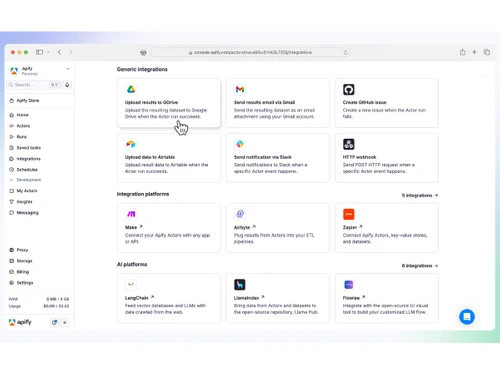The image size is (500, 375).
Task: Toggle the browser sidebar panel
Action: click(39, 52)
